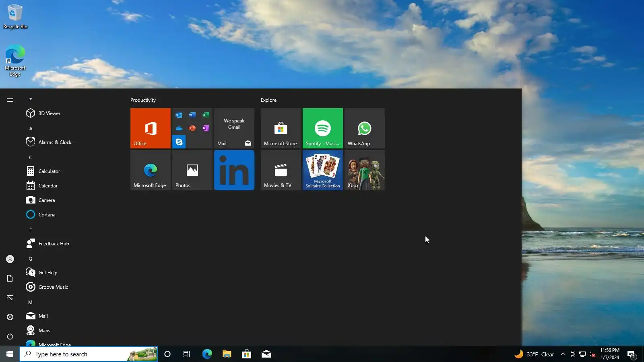Open Feedback Hub
Image resolution: width=644 pixels, height=362 pixels.
click(x=72, y=244)
